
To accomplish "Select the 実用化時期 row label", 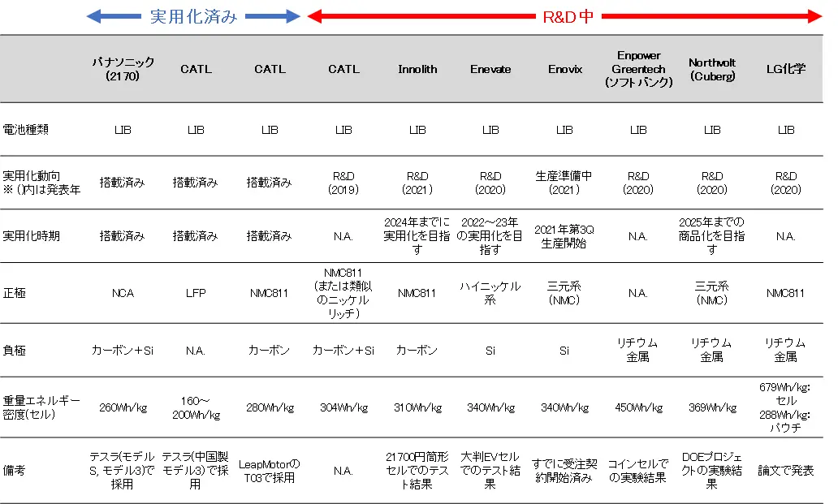I will tap(31, 235).
